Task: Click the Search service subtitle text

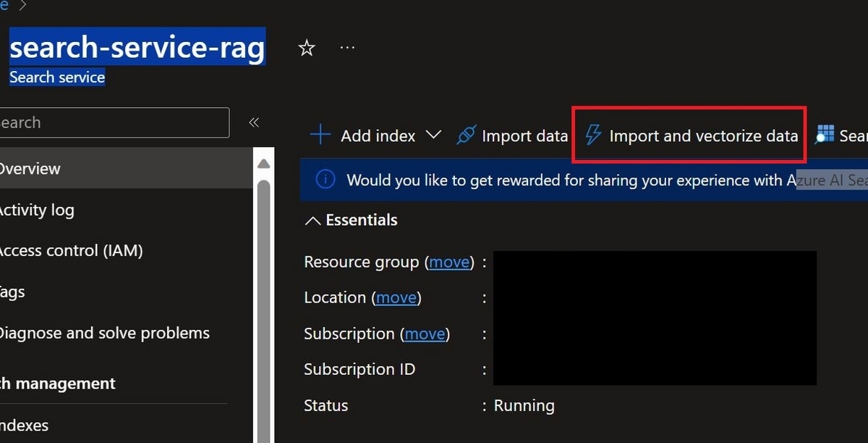Action: (57, 77)
